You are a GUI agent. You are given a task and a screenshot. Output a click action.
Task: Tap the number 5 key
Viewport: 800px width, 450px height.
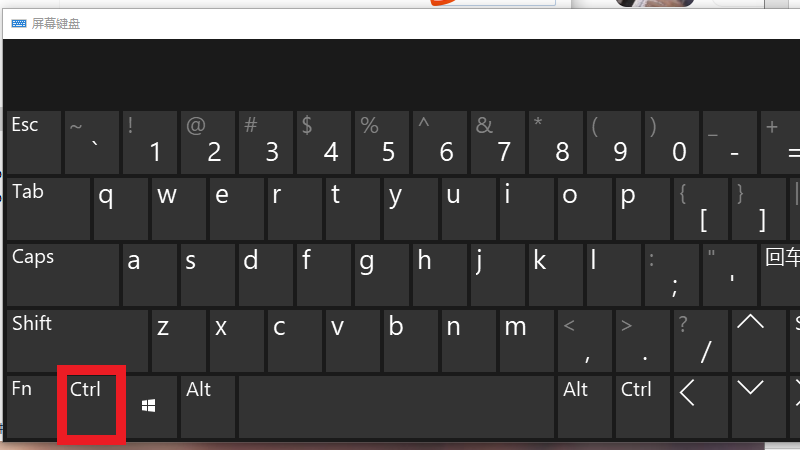point(382,142)
